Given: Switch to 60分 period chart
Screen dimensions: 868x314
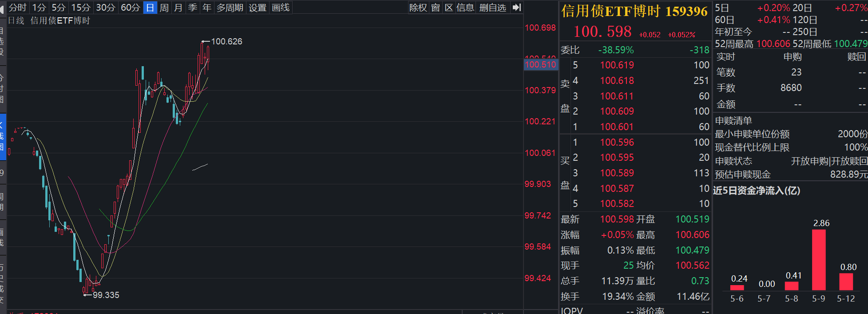Looking at the screenshot, I should pos(131,8).
